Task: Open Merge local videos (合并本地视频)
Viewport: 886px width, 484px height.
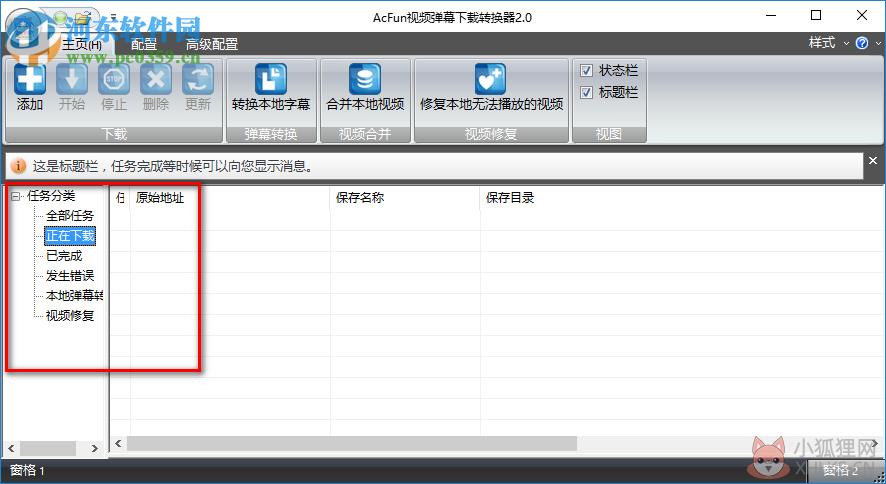Action: click(365, 88)
